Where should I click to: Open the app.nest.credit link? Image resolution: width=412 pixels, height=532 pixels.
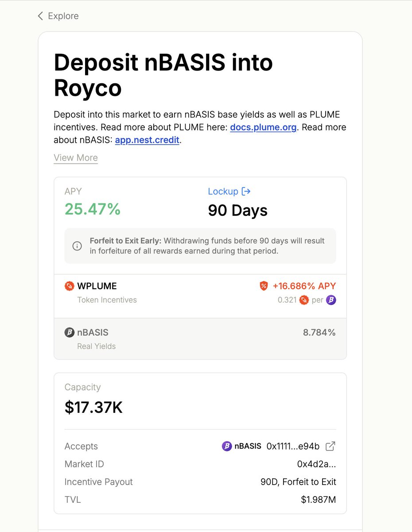click(147, 140)
